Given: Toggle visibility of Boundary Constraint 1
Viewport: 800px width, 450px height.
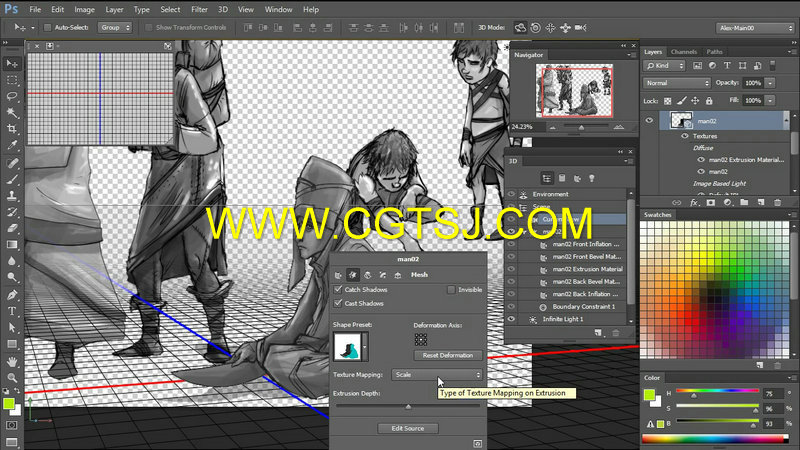Looking at the screenshot, I should (x=511, y=307).
